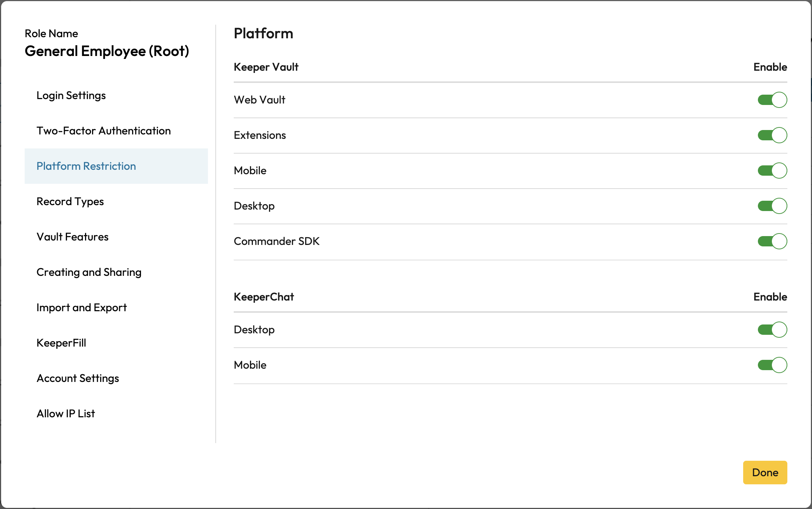Disable Commander SDK toggle
The height and width of the screenshot is (509, 812).
pyautogui.click(x=772, y=241)
